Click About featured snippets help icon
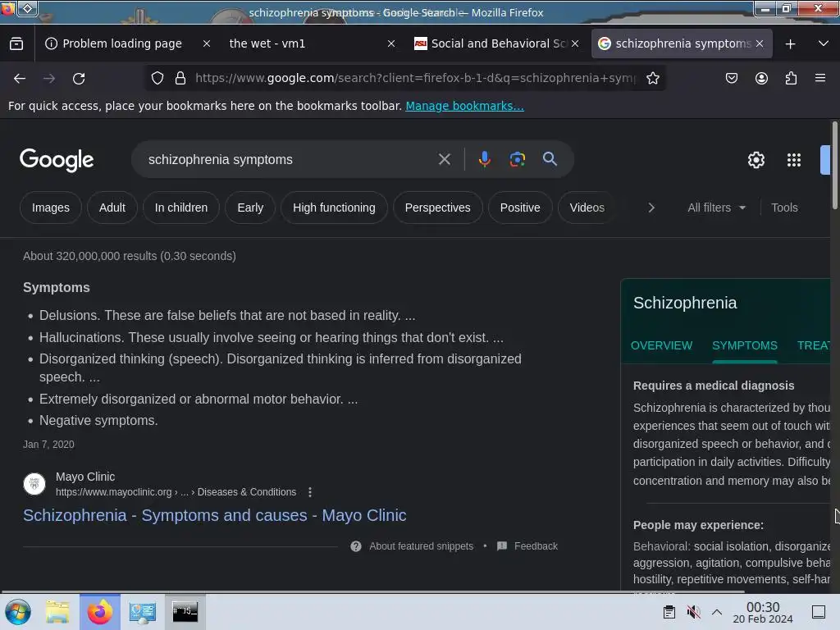The height and width of the screenshot is (630, 840). (x=356, y=546)
